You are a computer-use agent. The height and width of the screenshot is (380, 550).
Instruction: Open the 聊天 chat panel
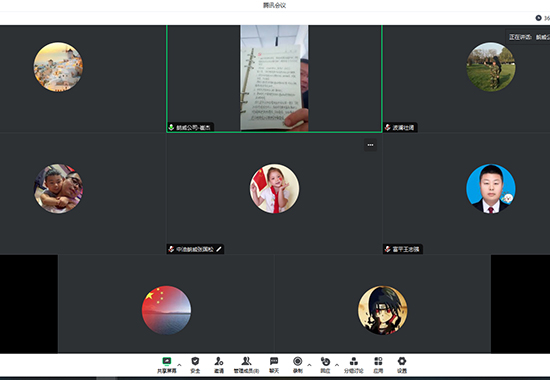tap(274, 365)
